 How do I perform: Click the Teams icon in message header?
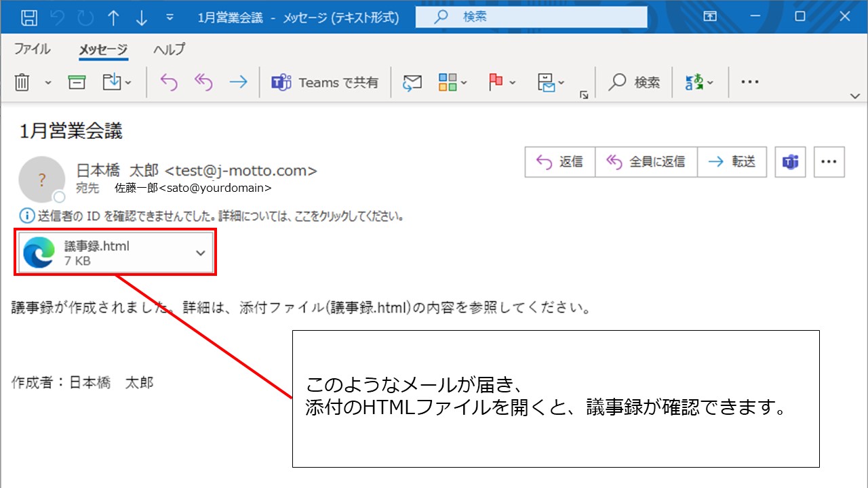[x=790, y=162]
